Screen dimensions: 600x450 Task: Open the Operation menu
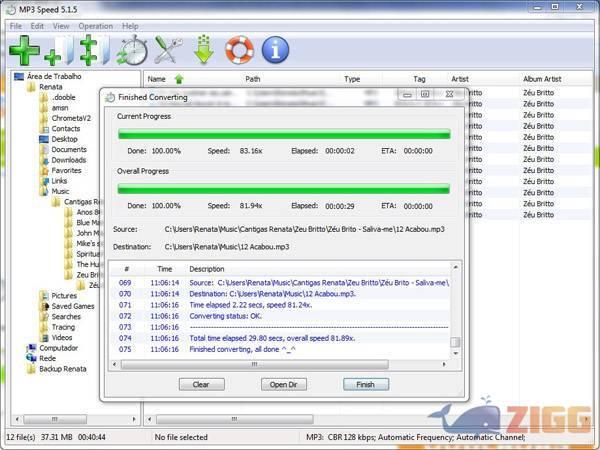[96, 26]
